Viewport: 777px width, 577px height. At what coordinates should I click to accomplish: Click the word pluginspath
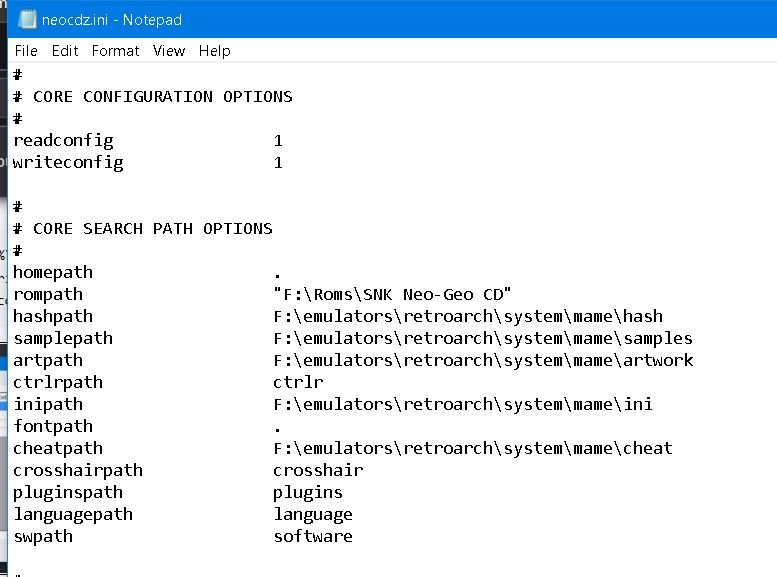(68, 493)
